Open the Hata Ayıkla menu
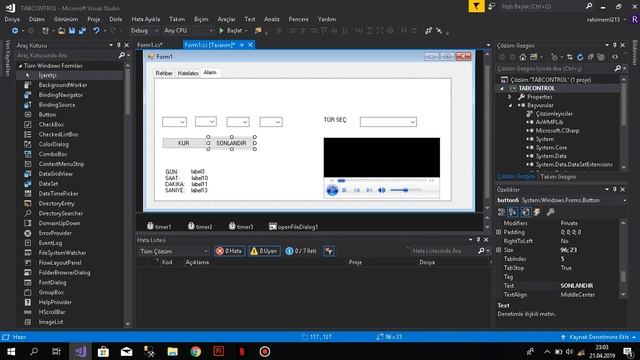The image size is (640, 360). pyautogui.click(x=146, y=19)
